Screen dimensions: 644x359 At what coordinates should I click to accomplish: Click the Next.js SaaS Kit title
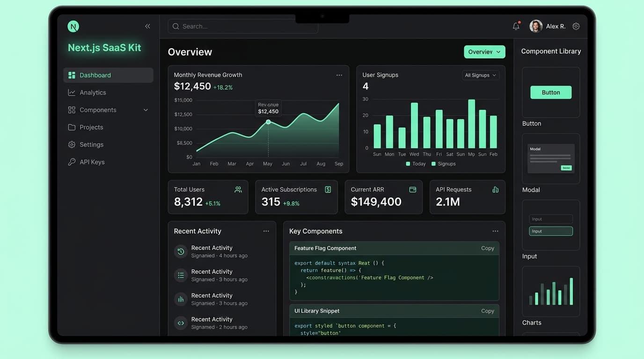(x=104, y=48)
